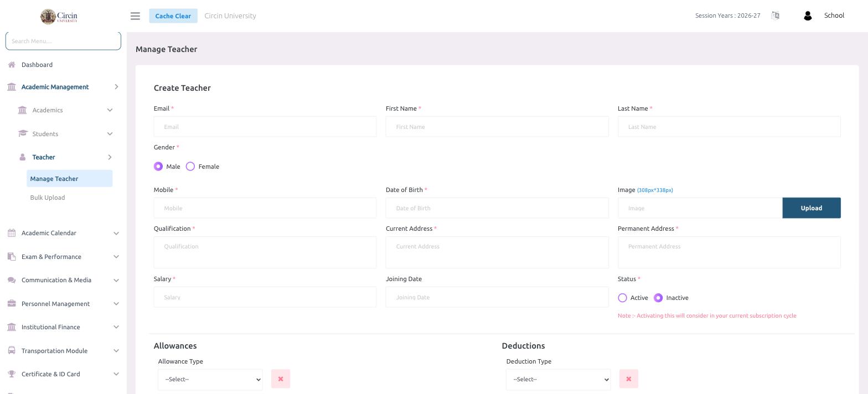Click the Dashboard home icon

[12, 65]
